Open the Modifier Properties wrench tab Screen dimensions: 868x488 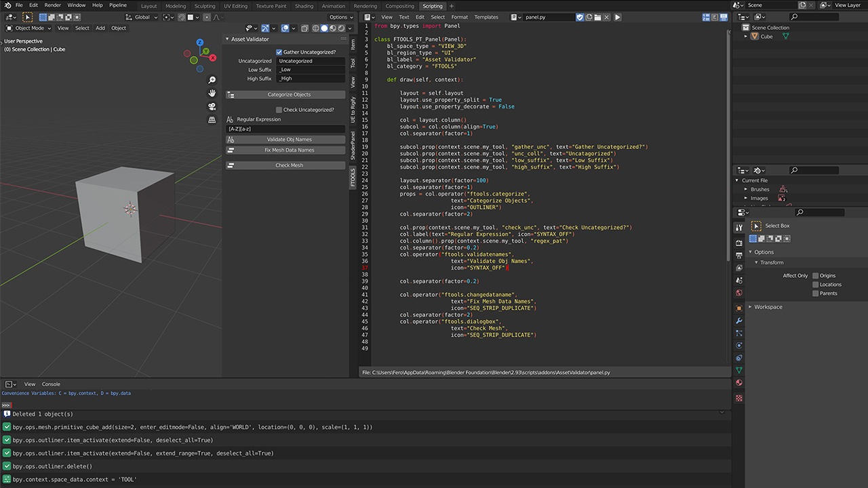(738, 321)
